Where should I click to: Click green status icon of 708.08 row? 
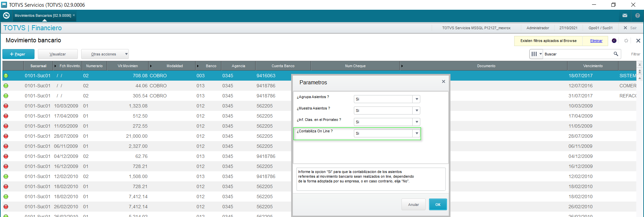6,76
